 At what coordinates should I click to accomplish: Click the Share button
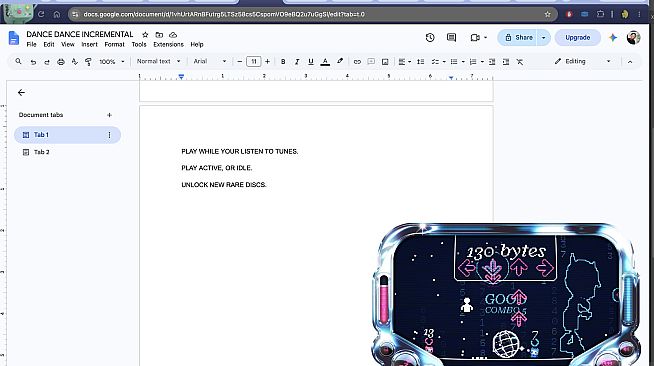point(518,38)
